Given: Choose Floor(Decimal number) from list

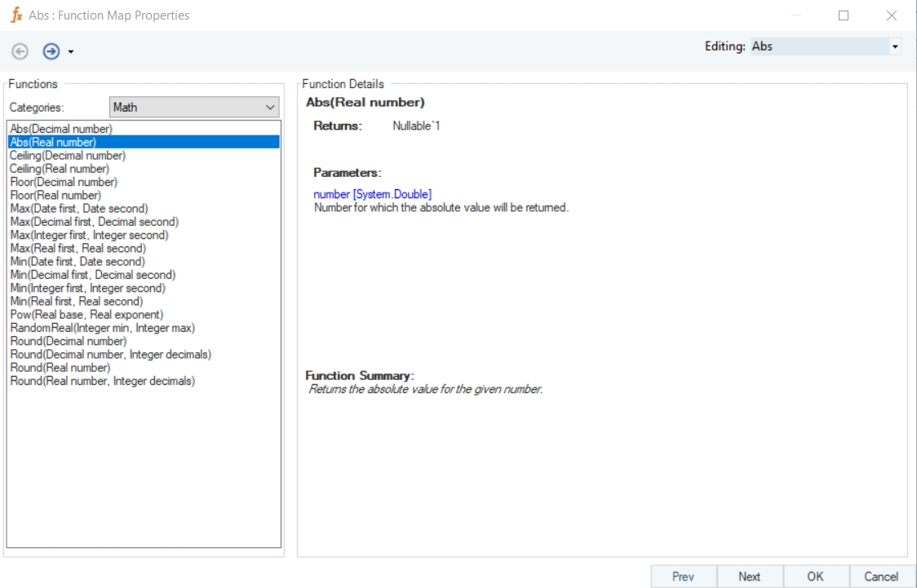Looking at the screenshot, I should point(64,182).
